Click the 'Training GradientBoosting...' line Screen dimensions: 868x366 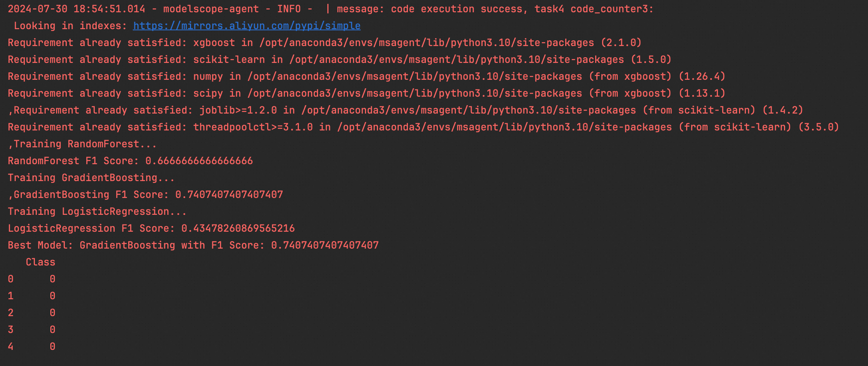91,178
